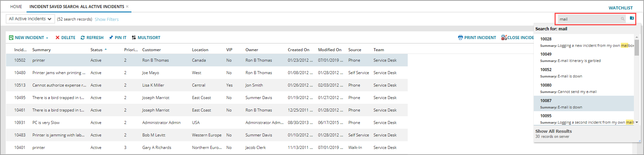Close the All Active Incidents tab
The width and height of the screenshot is (644, 155).
[127, 6]
